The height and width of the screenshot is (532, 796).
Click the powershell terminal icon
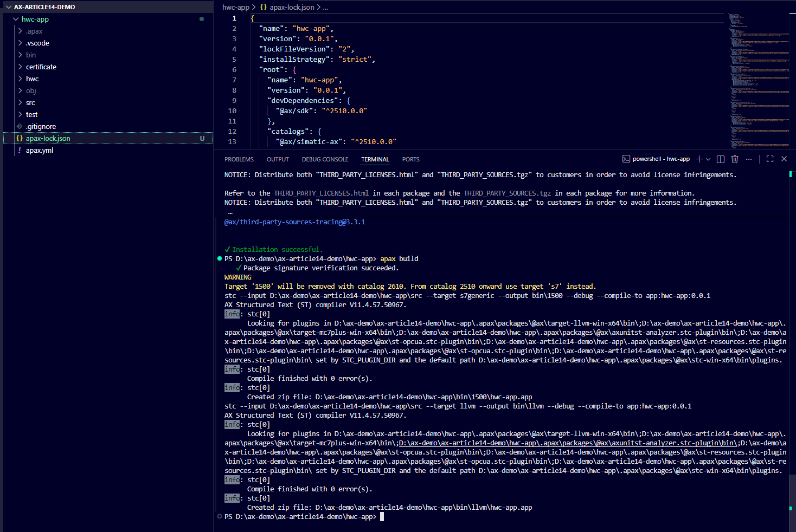coord(626,159)
